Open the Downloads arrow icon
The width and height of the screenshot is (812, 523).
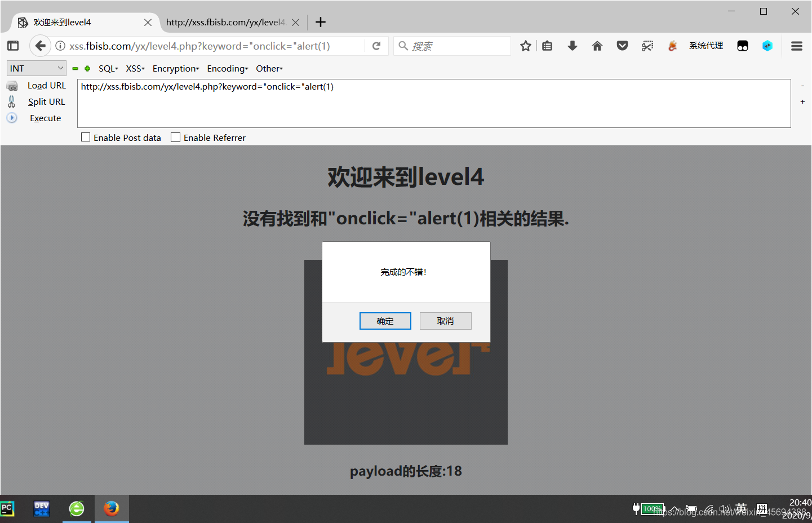tap(572, 46)
